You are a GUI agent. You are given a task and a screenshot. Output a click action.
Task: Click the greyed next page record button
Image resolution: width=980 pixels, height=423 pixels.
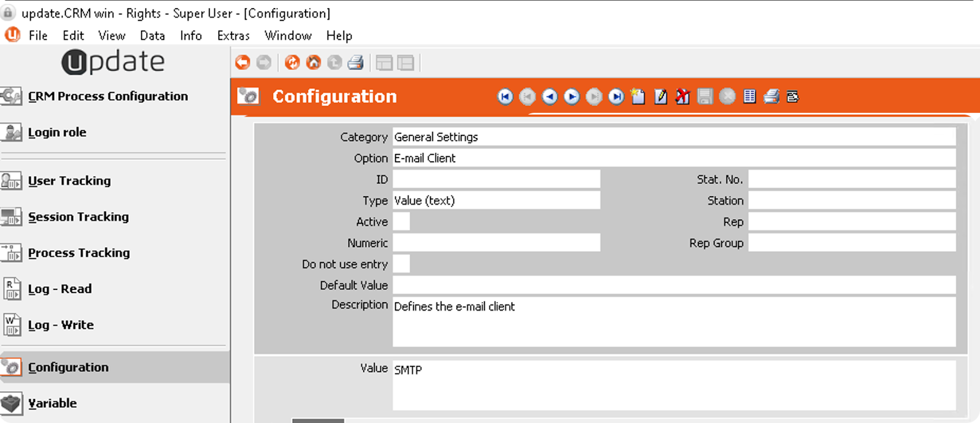(594, 96)
